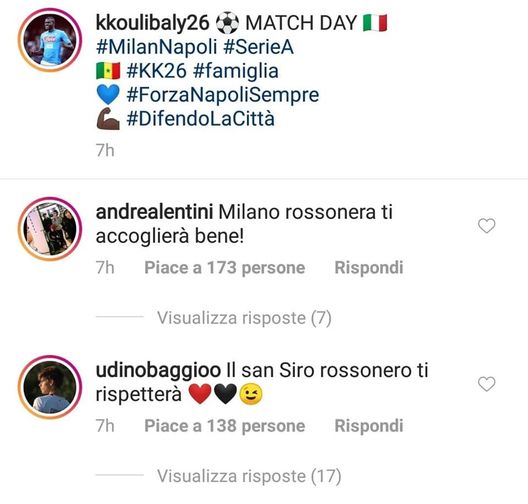Viewport: 528px width, 504px height.
Task: Open andrealentini's profile avatar
Action: point(50,229)
